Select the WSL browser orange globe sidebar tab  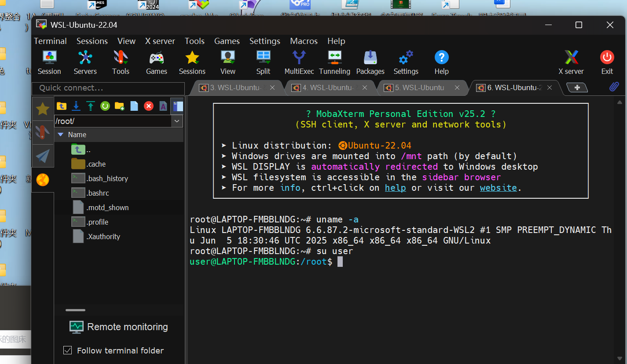(x=43, y=180)
